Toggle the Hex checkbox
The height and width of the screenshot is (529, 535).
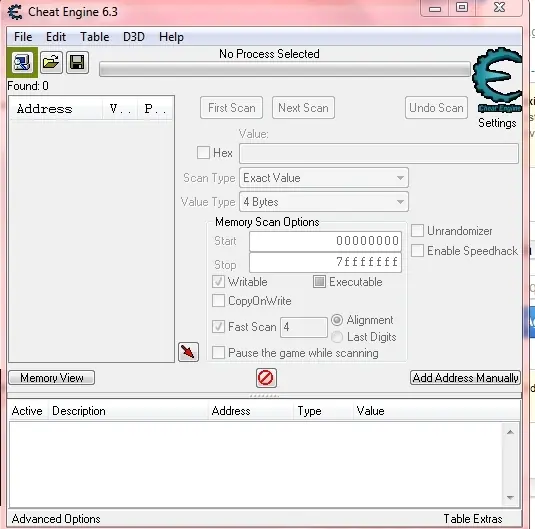[x=203, y=153]
